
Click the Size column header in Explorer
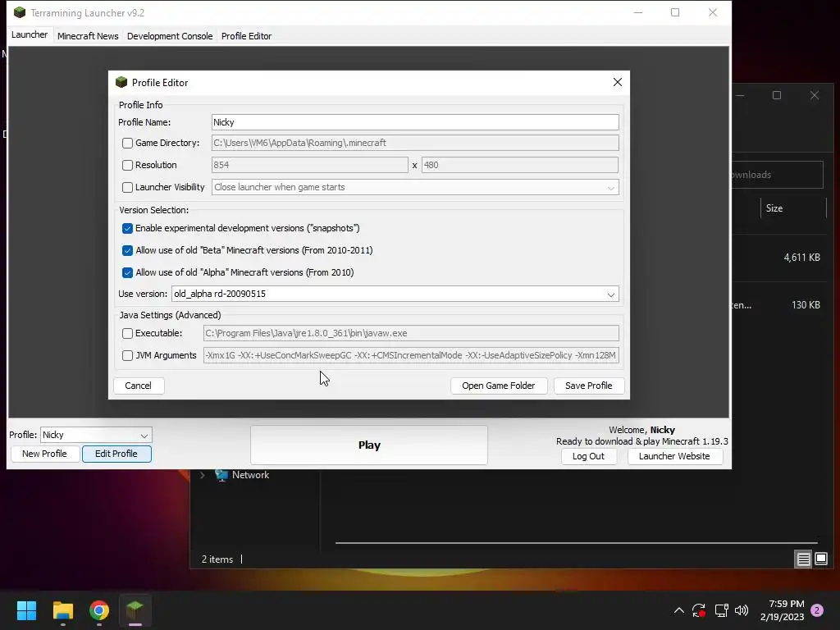tap(793, 208)
